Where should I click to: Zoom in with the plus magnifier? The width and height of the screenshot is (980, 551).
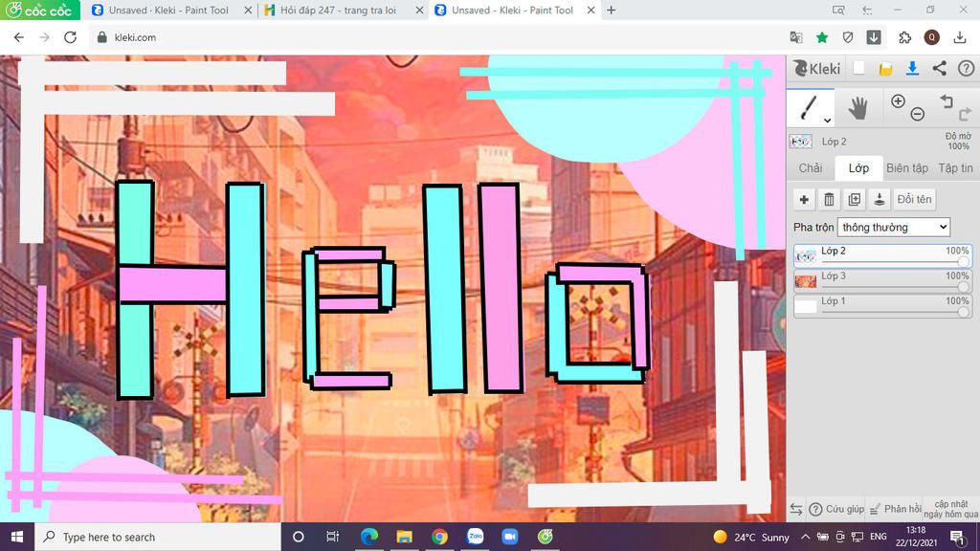898,101
